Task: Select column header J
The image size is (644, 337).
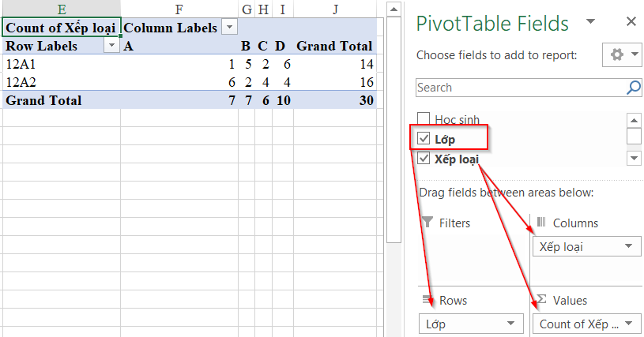Action: [x=336, y=9]
